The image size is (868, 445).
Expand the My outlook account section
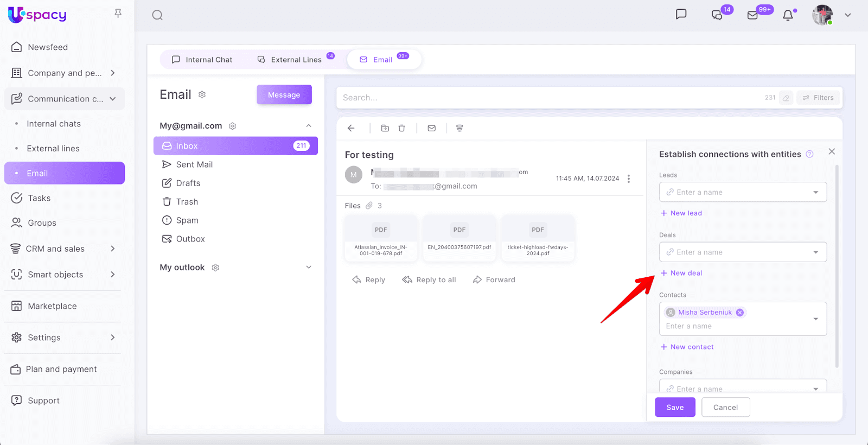coord(309,268)
